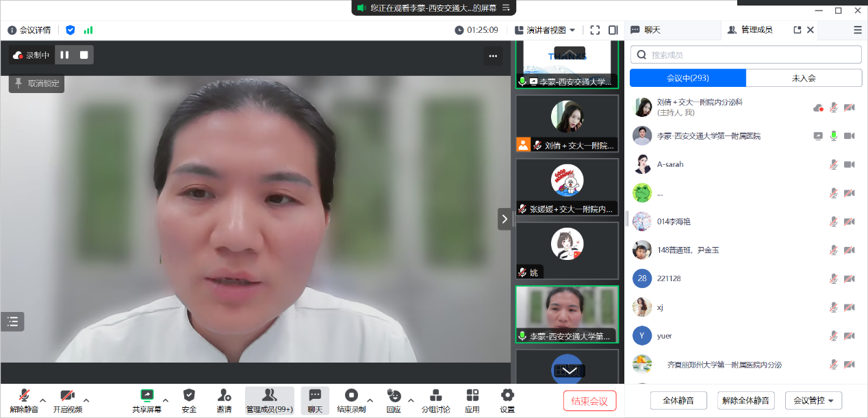Open the hamburger menu in the members panel
The width and height of the screenshot is (868, 418).
coord(858,30)
